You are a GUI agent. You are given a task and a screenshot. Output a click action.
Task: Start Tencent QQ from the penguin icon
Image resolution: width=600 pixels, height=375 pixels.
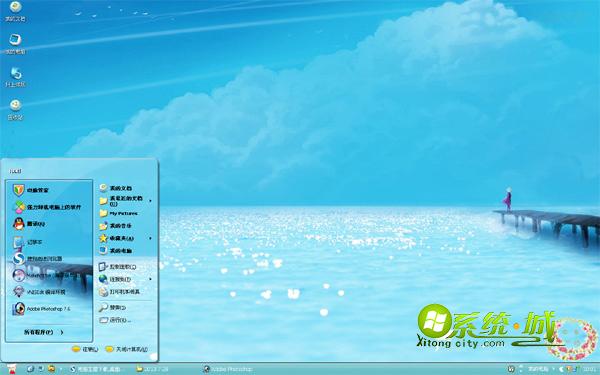29,224
